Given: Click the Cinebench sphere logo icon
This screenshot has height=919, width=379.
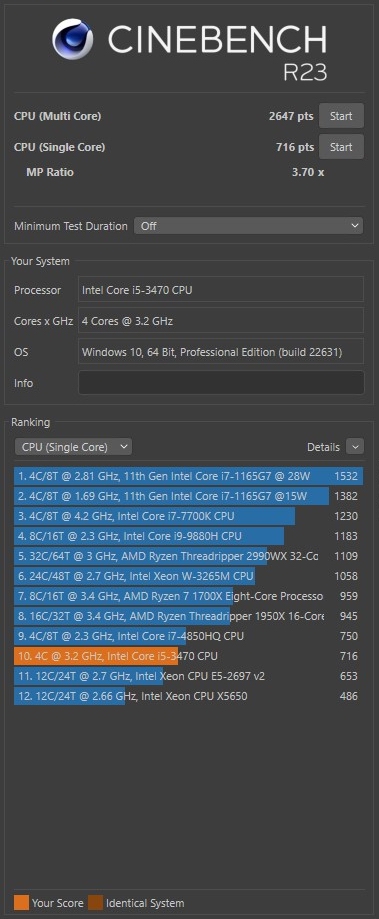Looking at the screenshot, I should [x=72, y=40].
